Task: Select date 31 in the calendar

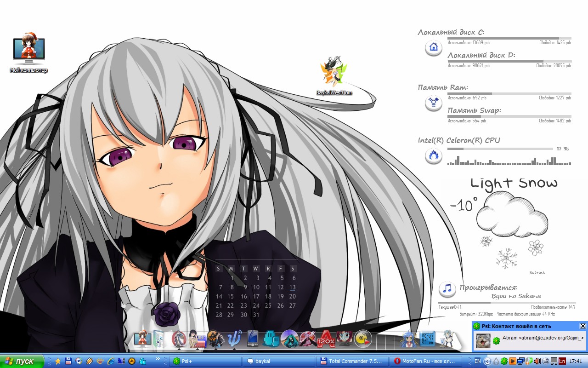Action: [x=256, y=315]
